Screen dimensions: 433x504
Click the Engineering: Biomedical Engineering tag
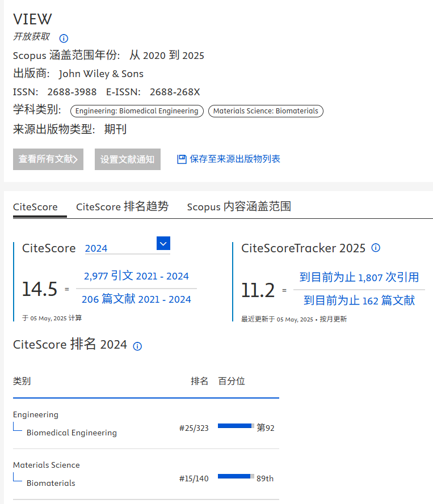click(137, 111)
